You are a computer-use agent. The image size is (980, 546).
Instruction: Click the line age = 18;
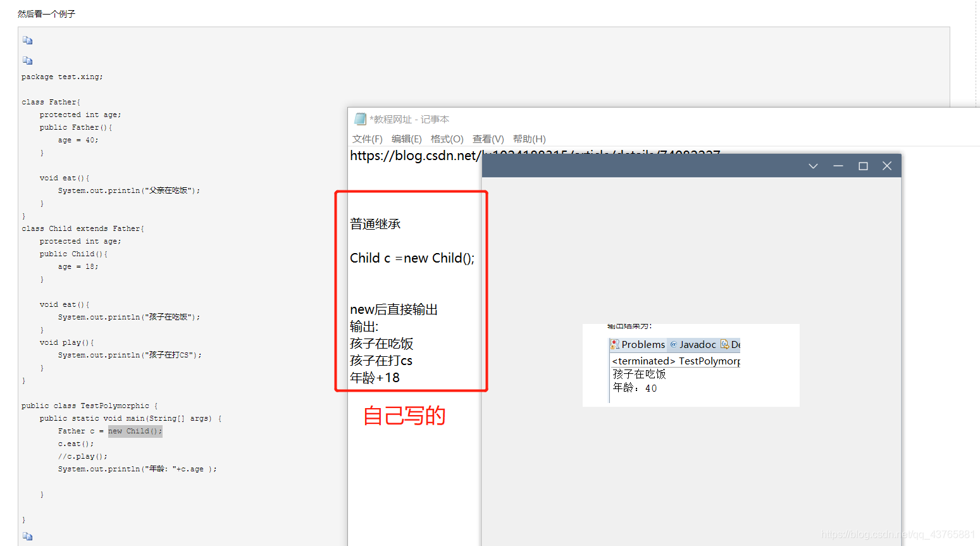pos(78,266)
